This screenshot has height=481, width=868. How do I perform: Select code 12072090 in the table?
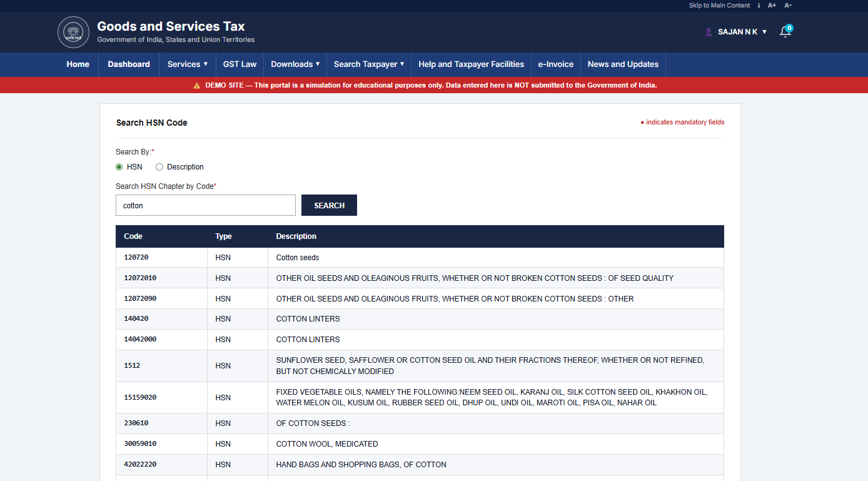pos(140,298)
